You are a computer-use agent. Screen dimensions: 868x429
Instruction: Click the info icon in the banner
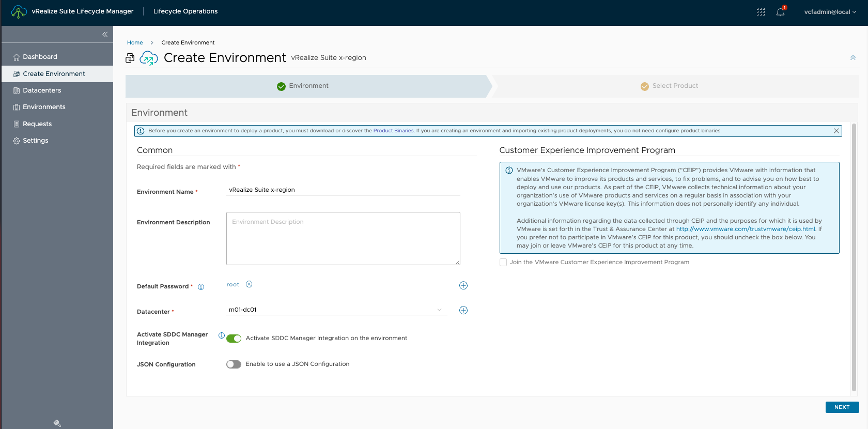click(141, 131)
